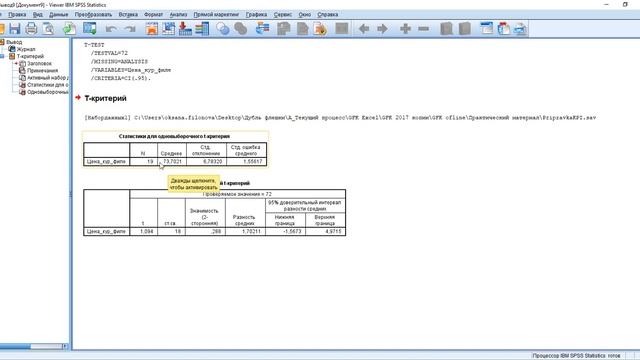Click the mean value 73,7021 cell
The height and width of the screenshot is (360, 640).
point(172,162)
